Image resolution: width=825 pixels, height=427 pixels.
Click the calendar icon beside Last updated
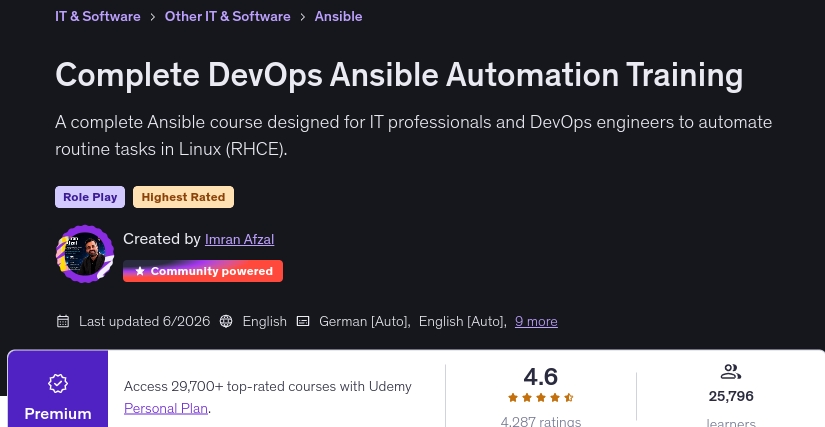63,321
